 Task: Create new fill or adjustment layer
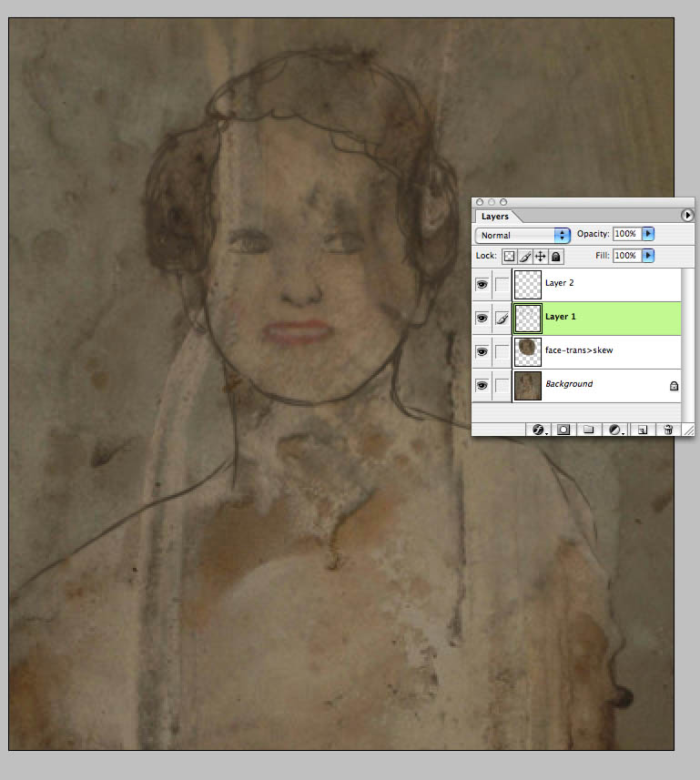(615, 430)
